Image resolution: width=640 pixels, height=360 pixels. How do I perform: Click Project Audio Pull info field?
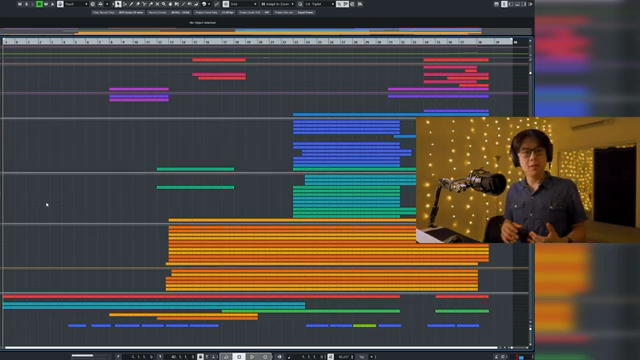coord(254,12)
